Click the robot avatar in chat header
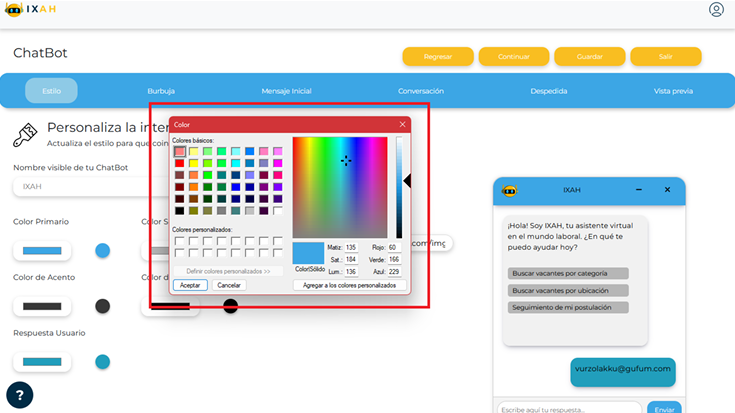Screen dimensions: 735x413 tap(510, 190)
